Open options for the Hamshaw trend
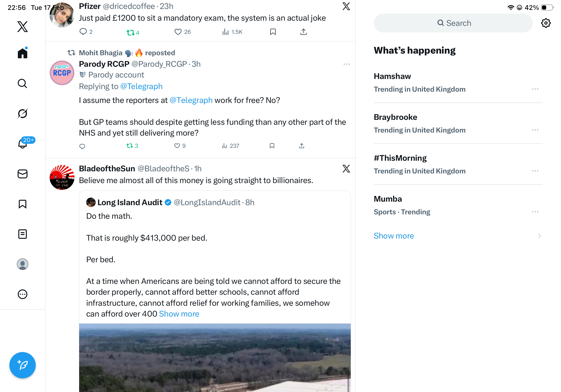Screen dimensions: 561x392 tap(535, 89)
